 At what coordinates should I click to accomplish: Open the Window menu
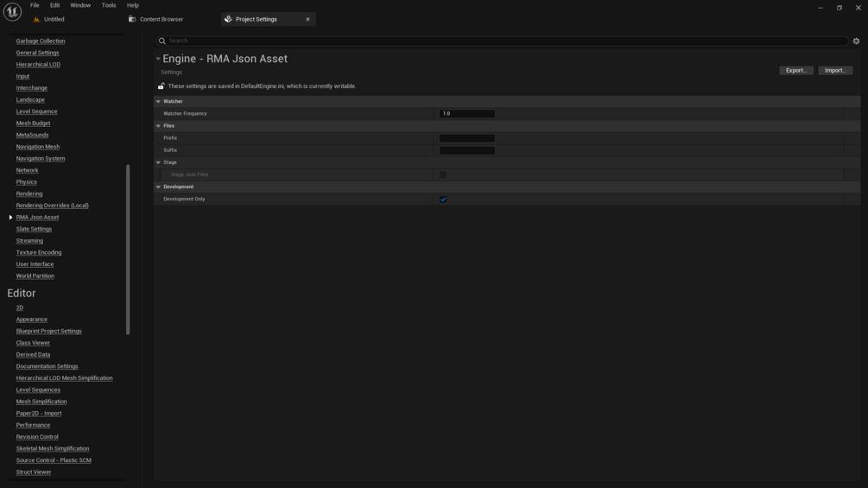80,5
